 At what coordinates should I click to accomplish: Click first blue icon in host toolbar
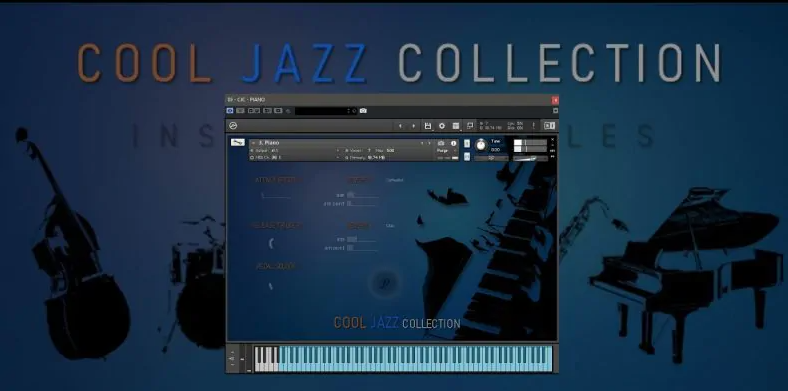(x=230, y=111)
